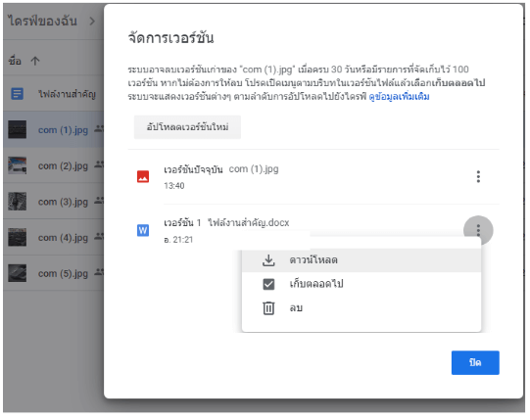The image size is (530, 420).
Task: Open the three-dot menu for current version
Action: point(478,176)
